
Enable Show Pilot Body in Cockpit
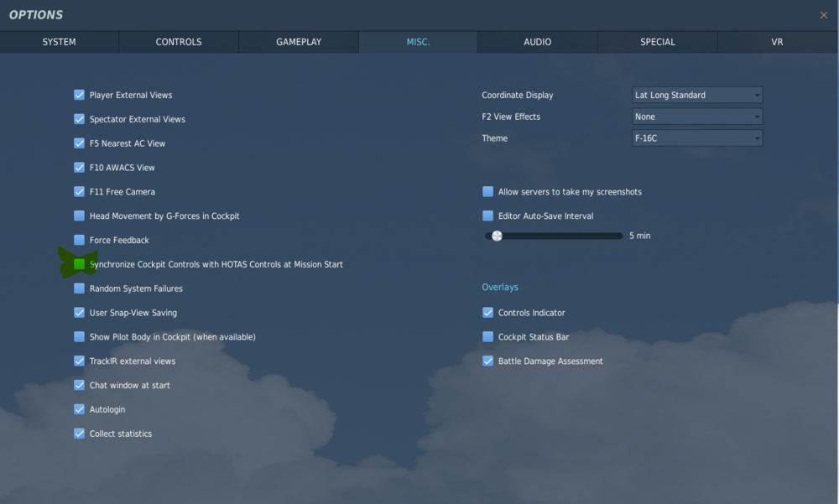pyautogui.click(x=79, y=336)
